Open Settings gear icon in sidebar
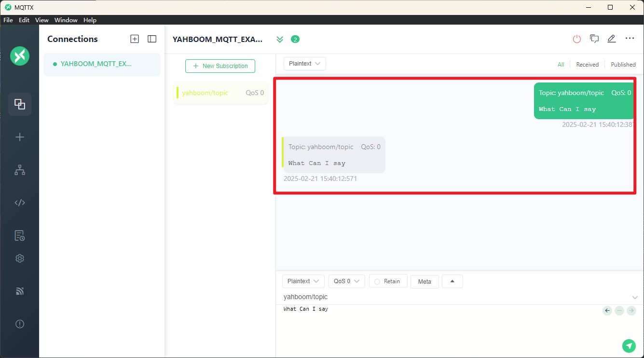This screenshot has height=358, width=644. tap(20, 259)
